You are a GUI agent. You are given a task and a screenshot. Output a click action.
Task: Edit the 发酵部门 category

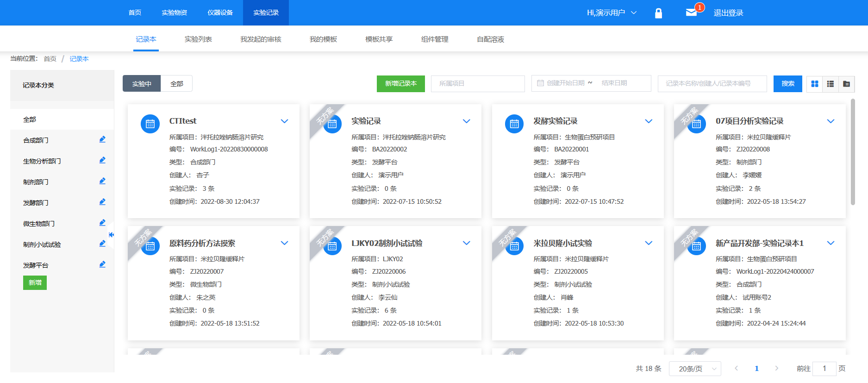click(102, 202)
